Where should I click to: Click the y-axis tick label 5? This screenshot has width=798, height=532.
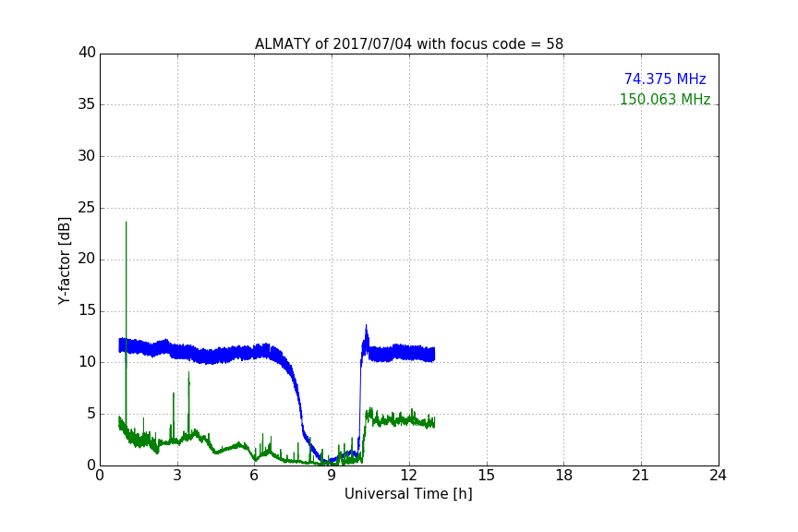pos(91,414)
